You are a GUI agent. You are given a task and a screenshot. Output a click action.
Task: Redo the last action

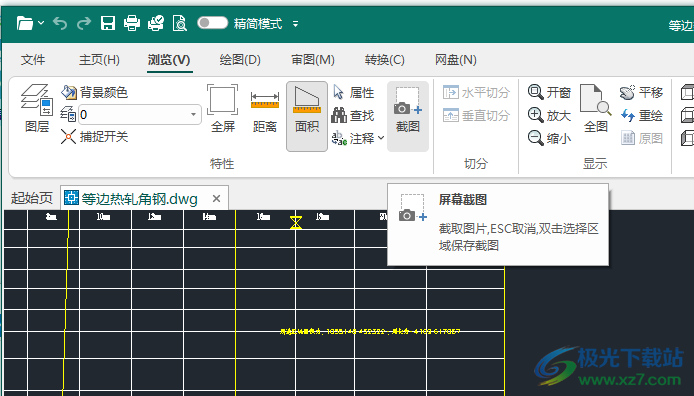pyautogui.click(x=84, y=23)
